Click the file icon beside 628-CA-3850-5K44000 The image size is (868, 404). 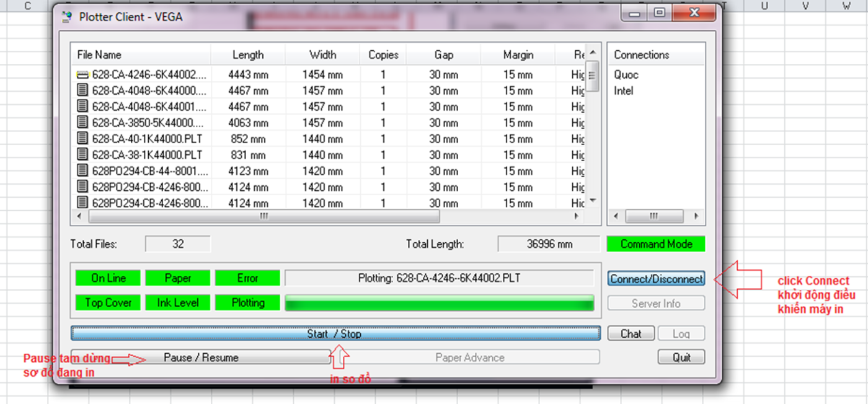coord(82,123)
